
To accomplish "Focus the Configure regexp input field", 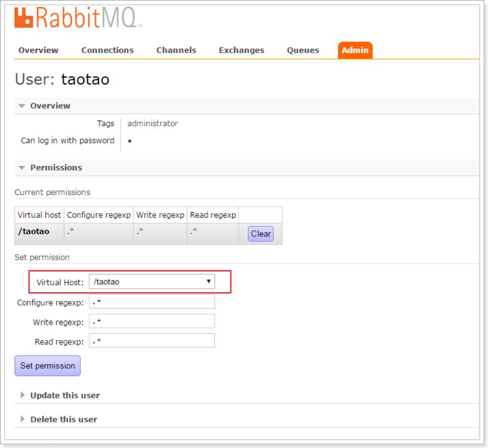I will pos(152,302).
